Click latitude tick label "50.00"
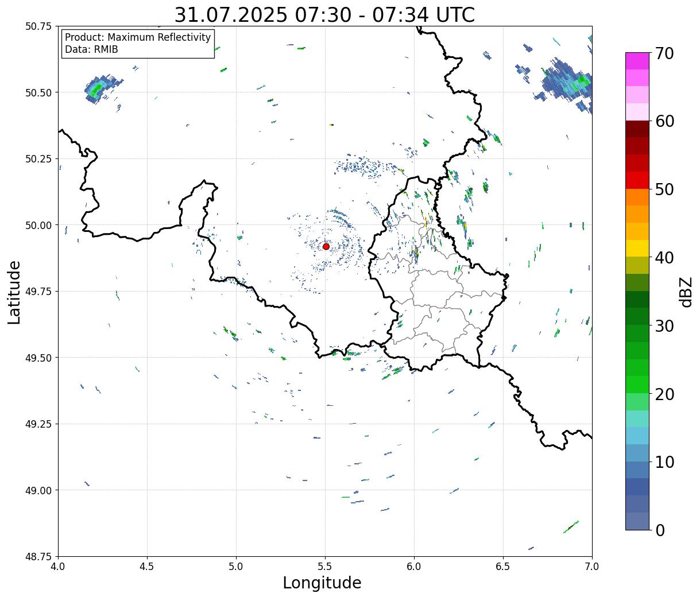700x597 pixels. 38,225
